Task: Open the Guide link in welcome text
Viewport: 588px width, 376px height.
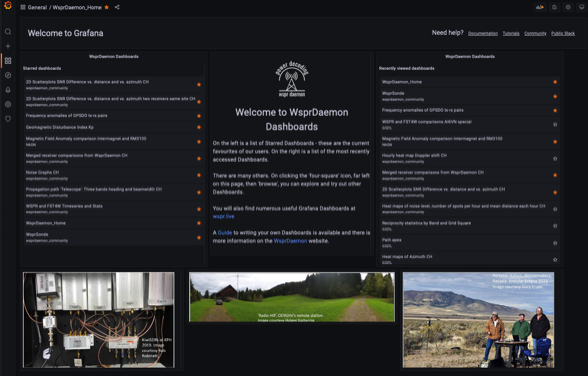Action: click(x=225, y=233)
